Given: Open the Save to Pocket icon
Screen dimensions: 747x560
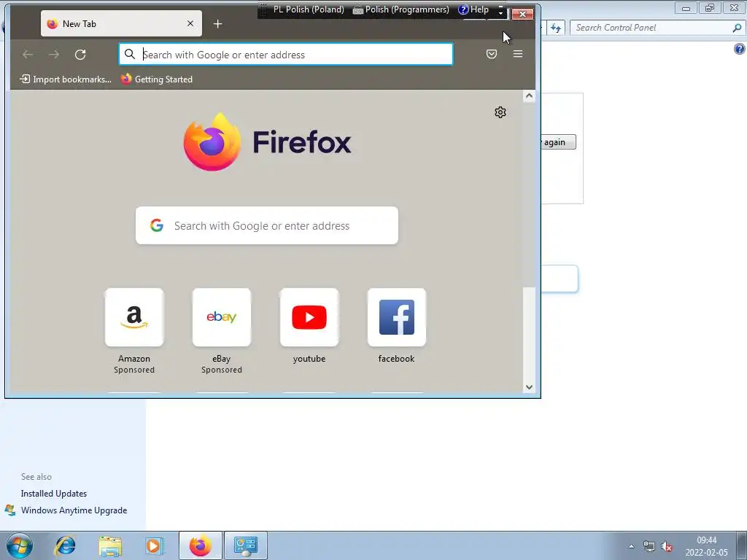Looking at the screenshot, I should 492,54.
